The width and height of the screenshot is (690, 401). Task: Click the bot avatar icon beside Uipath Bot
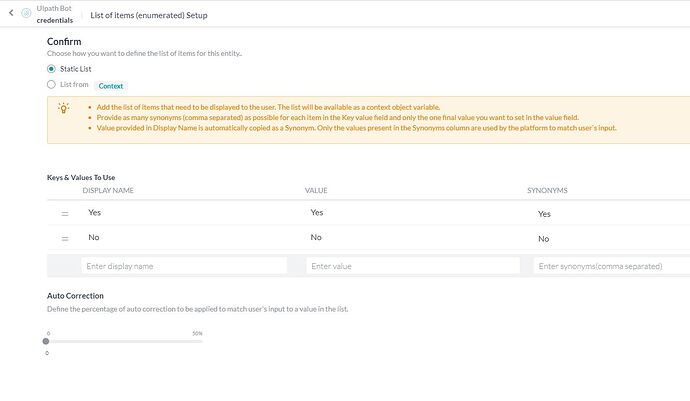[x=25, y=15]
